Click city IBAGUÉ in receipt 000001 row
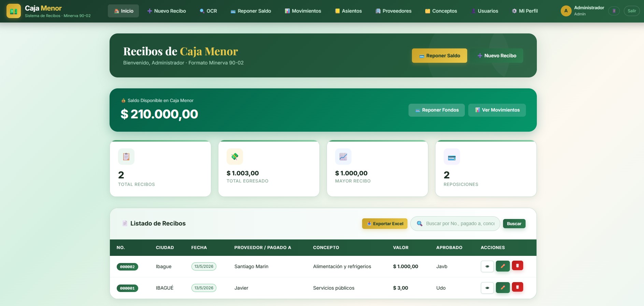The height and width of the screenshot is (306, 644). tap(165, 288)
